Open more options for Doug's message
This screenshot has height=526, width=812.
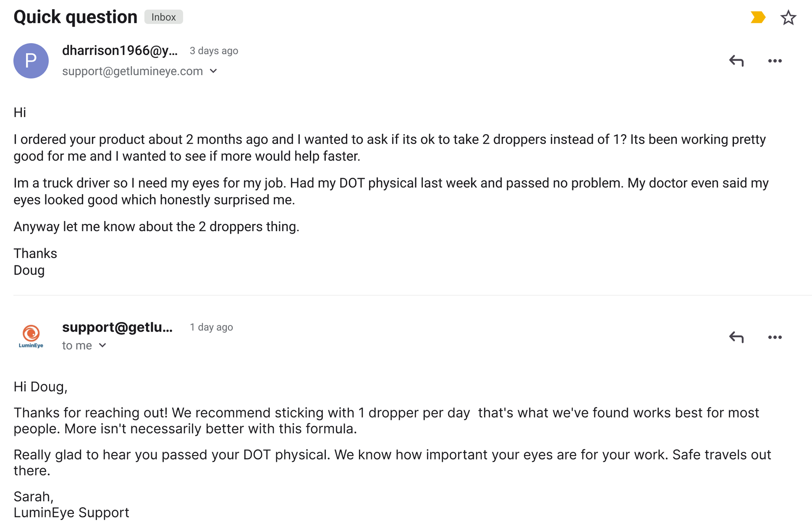click(x=775, y=61)
